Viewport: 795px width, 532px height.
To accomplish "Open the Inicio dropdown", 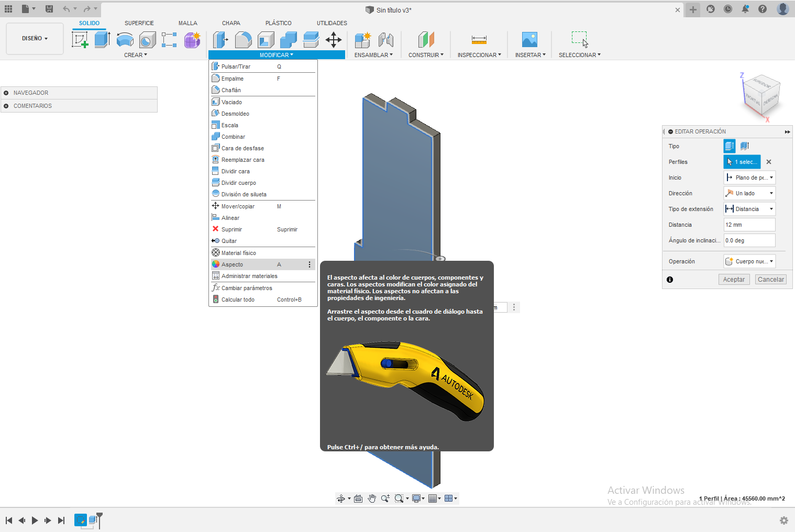I will click(749, 178).
